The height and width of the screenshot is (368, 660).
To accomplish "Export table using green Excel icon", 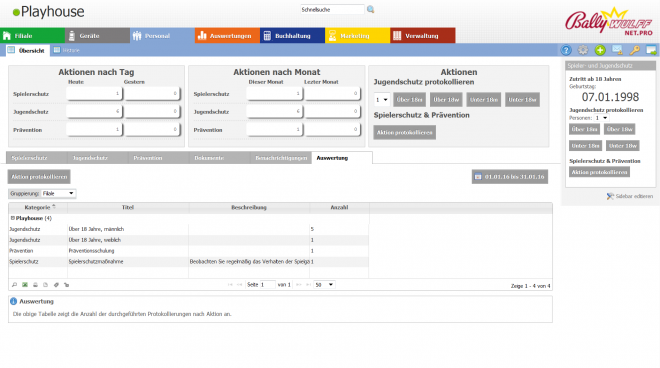I will pos(25,285).
